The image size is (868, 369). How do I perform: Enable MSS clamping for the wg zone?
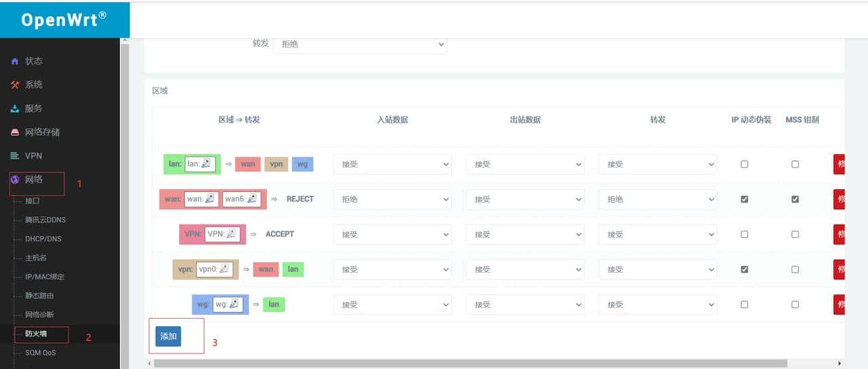click(795, 305)
